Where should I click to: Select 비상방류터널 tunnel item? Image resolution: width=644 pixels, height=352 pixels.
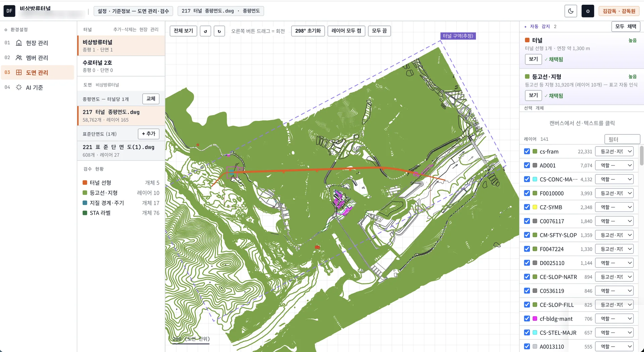click(121, 46)
